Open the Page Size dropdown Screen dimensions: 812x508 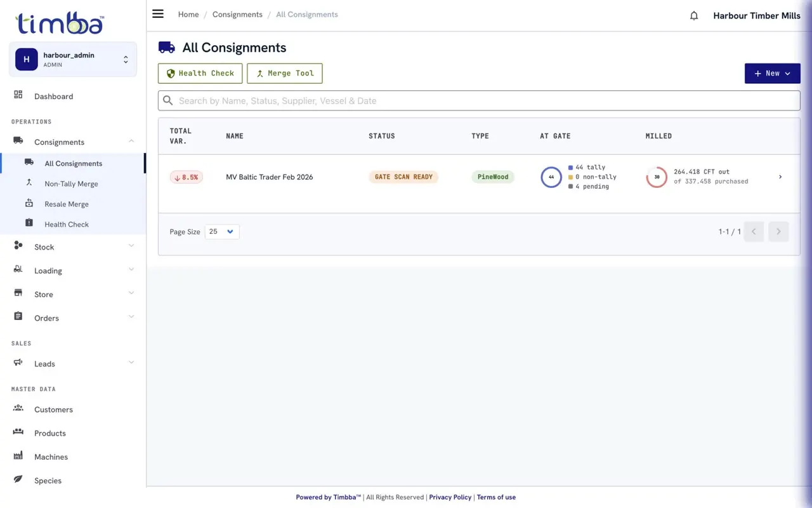pyautogui.click(x=222, y=232)
